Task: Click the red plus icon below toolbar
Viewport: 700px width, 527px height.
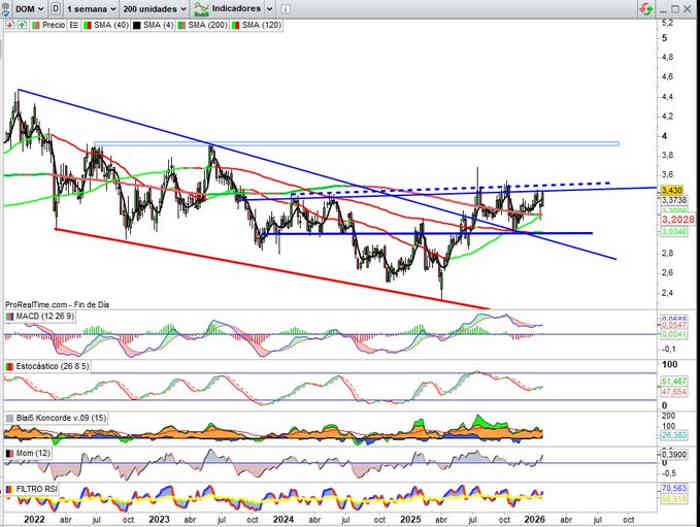Action: (9, 24)
